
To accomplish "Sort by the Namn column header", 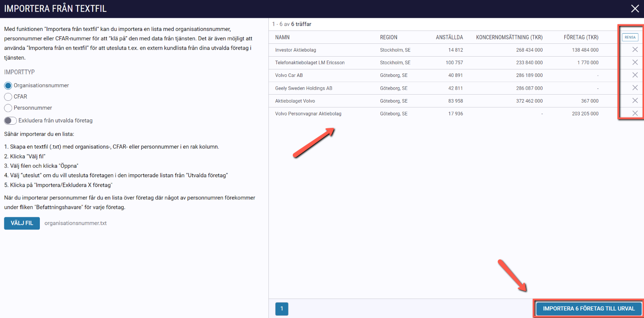I will coord(282,37).
